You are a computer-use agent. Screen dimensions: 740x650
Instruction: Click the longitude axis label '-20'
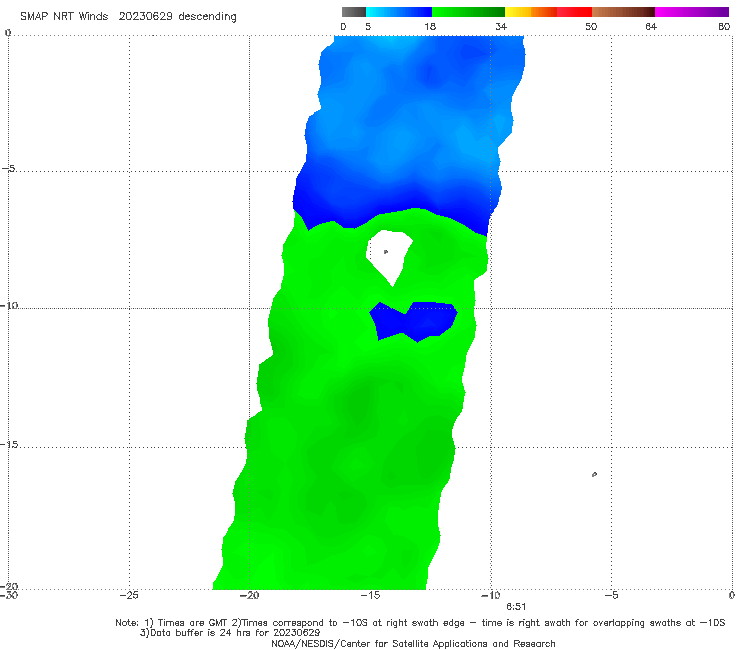(249, 595)
